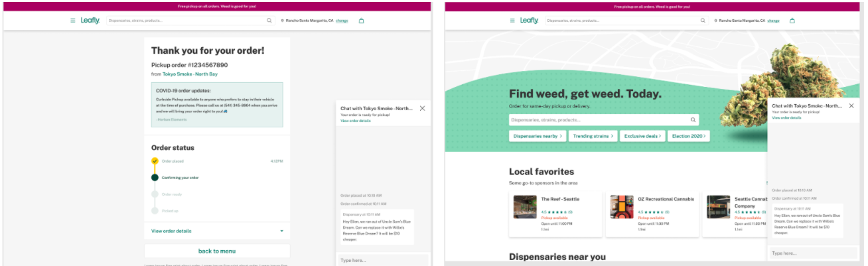
Task: Click location pin icon on order confirmation page
Action: click(283, 21)
